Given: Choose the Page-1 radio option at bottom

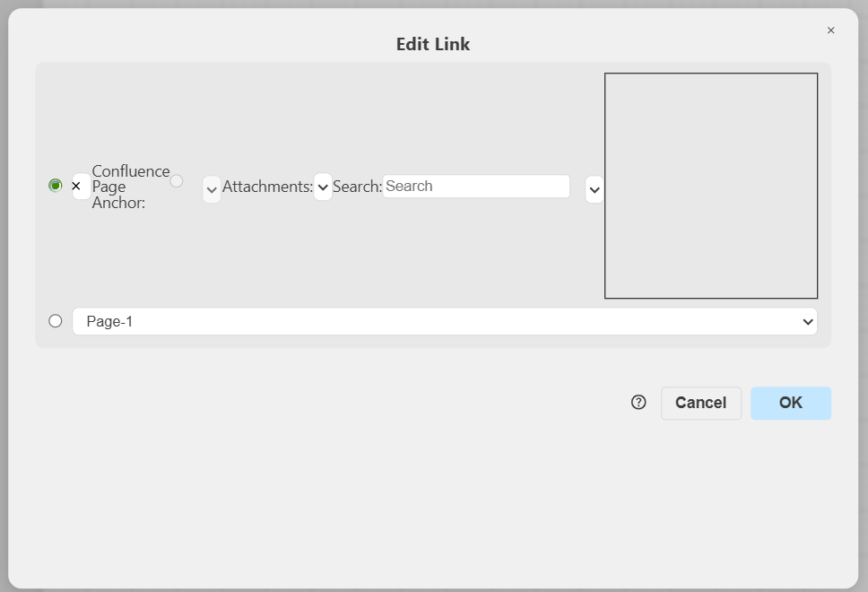Looking at the screenshot, I should pyautogui.click(x=55, y=320).
